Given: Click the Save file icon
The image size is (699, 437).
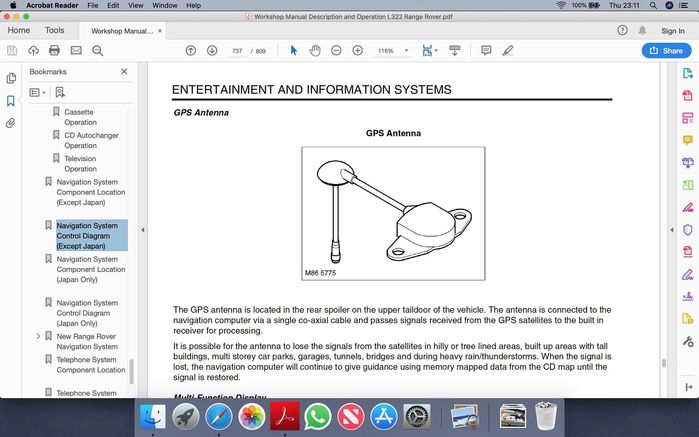Looking at the screenshot, I should click(x=12, y=50).
